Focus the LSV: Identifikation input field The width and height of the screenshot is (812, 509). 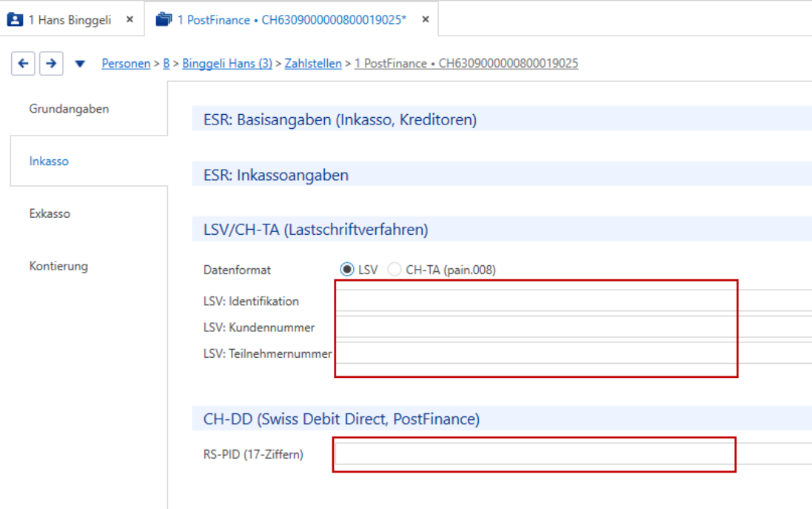pyautogui.click(x=574, y=301)
